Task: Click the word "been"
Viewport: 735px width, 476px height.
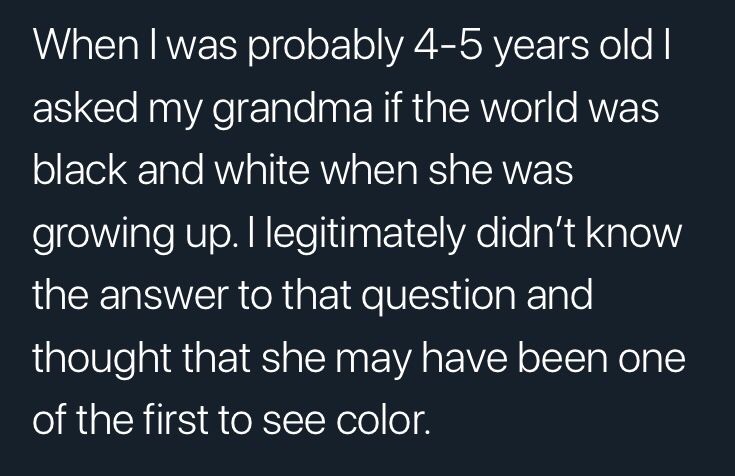Action: pos(562,357)
